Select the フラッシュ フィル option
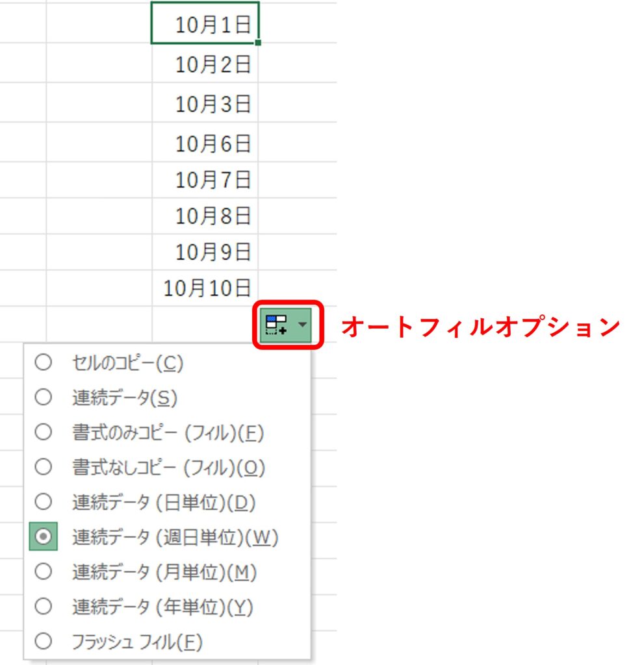The image size is (644, 665). (x=137, y=642)
